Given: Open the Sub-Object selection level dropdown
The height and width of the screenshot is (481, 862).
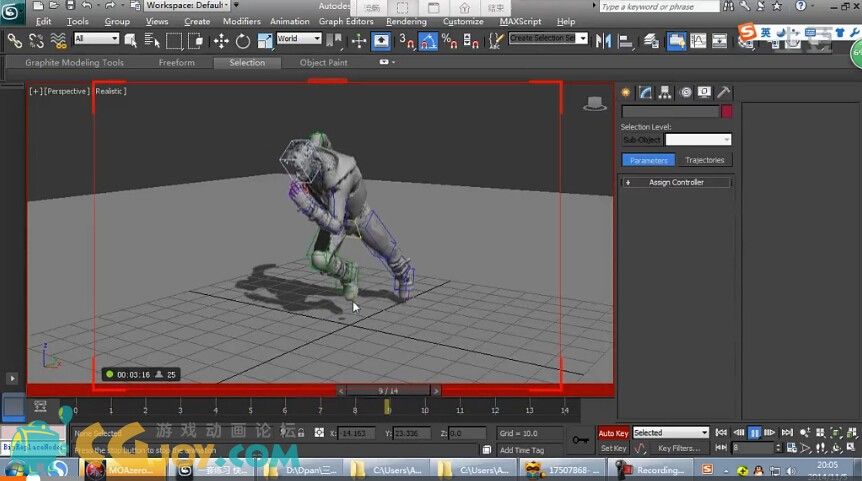Looking at the screenshot, I should tap(698, 140).
